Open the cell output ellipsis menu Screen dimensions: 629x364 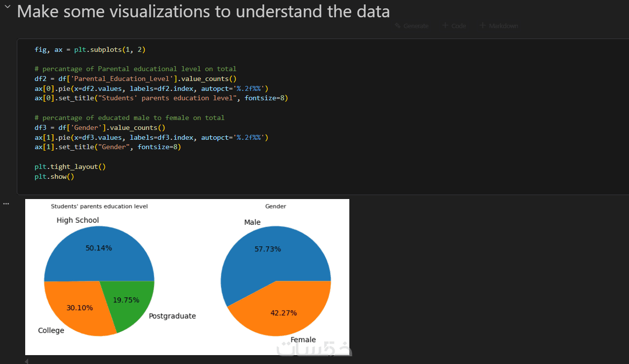pos(6,203)
